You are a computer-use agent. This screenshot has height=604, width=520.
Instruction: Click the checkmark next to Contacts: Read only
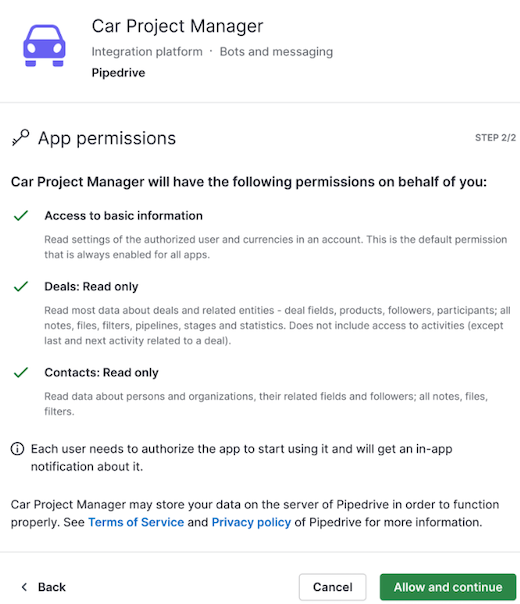click(x=21, y=372)
